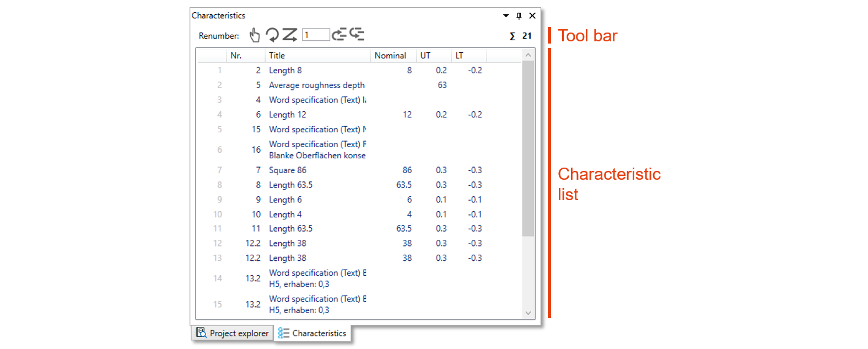Select the manual renumber hand icon
The height and width of the screenshot is (349, 868).
254,35
